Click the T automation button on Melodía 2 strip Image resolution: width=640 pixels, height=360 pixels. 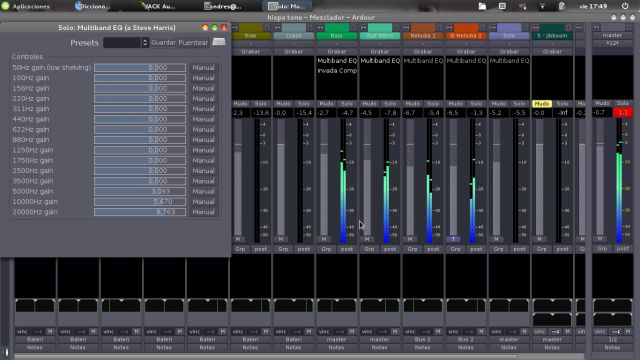tap(453, 239)
